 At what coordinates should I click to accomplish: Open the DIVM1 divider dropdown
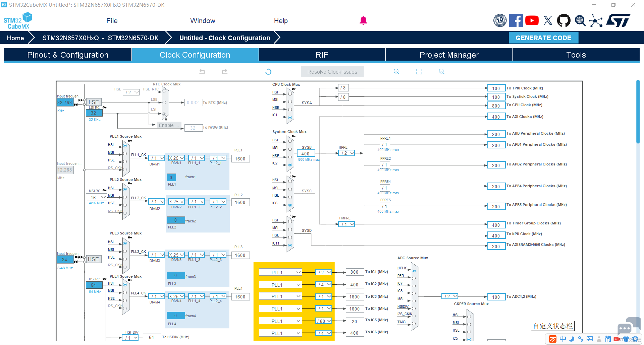(157, 158)
